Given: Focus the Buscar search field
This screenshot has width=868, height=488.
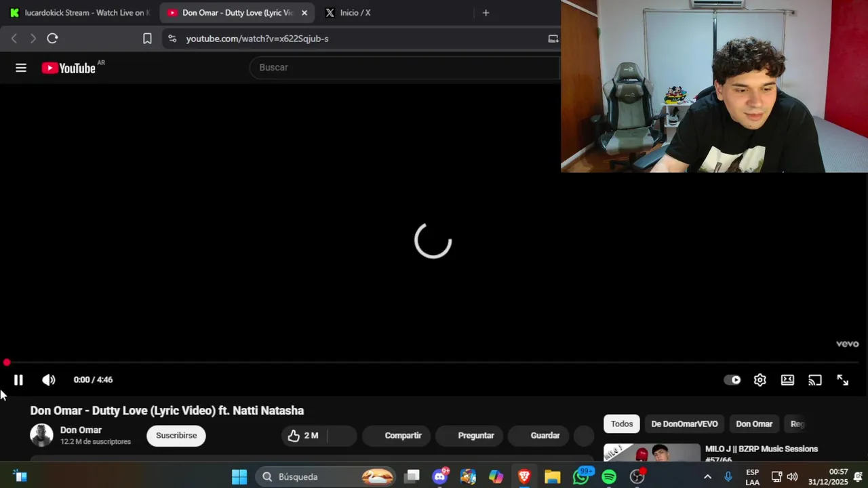Looking at the screenshot, I should pos(406,67).
